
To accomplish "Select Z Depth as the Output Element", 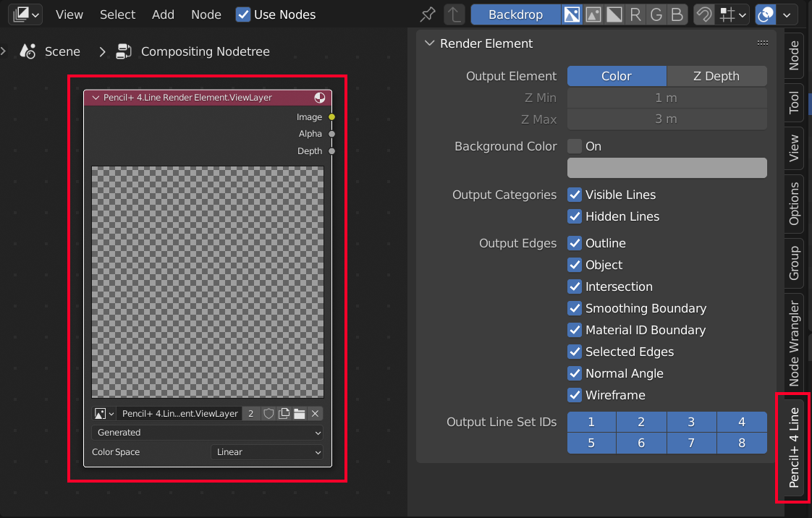I will pos(716,76).
